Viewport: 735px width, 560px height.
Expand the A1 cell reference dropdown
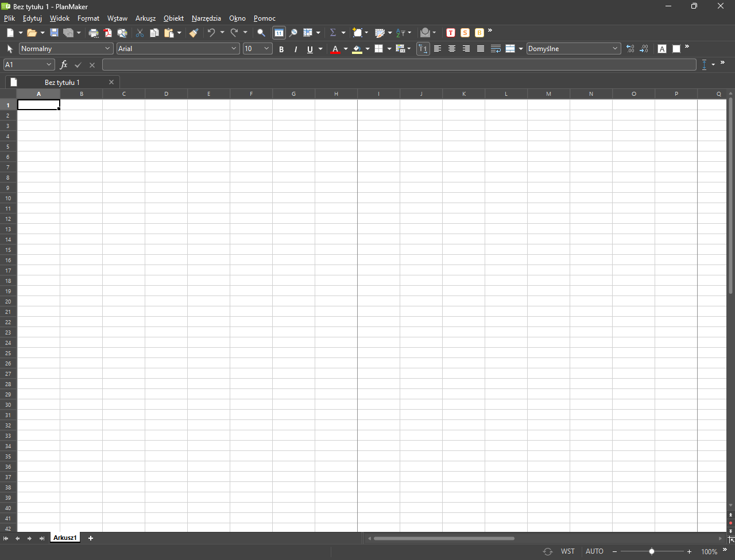pyautogui.click(x=49, y=65)
